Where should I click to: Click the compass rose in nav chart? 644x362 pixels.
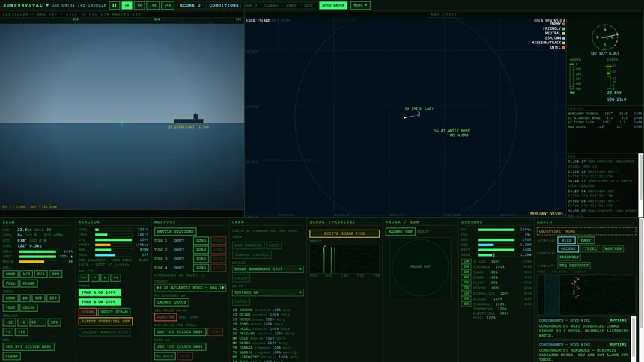point(605,37)
